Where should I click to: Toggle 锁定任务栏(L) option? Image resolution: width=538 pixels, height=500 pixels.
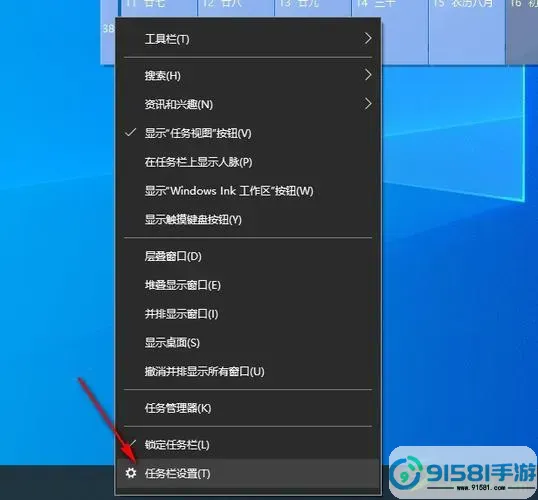click(x=248, y=445)
